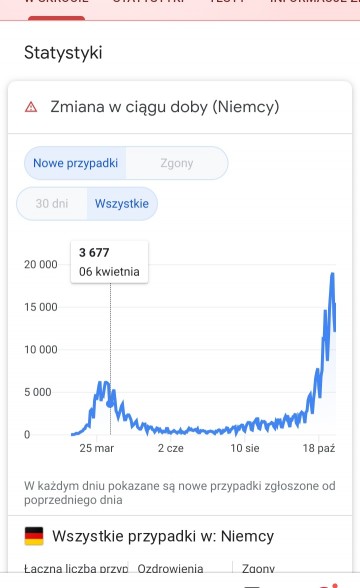Click the Wszystkie przypadki w: Niemcy heading
The image size is (360, 588).
tap(163, 536)
